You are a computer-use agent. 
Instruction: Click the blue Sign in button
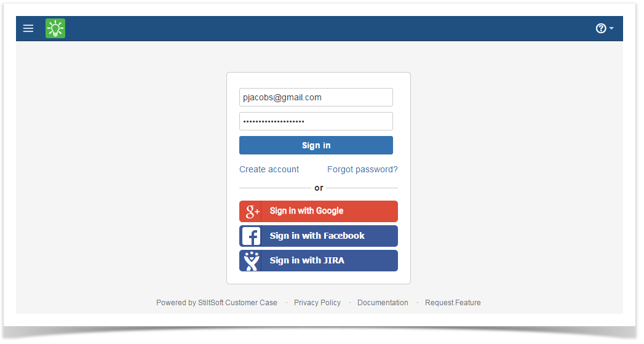(316, 145)
